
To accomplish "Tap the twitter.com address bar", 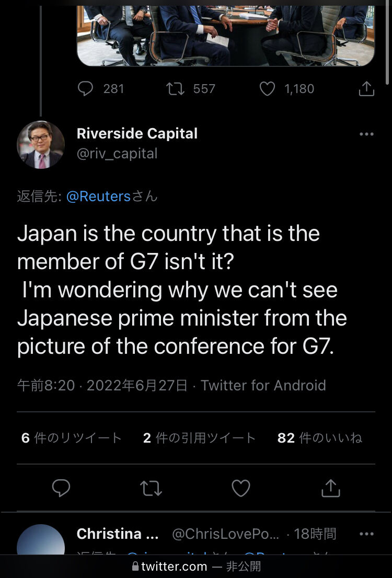I will pos(196,566).
